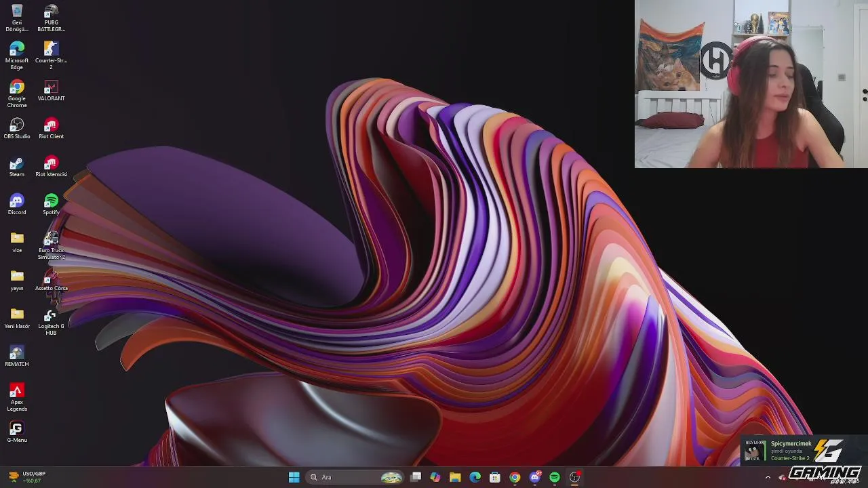
Task: Select the VALORANT desktop shortcut
Action: click(x=51, y=91)
